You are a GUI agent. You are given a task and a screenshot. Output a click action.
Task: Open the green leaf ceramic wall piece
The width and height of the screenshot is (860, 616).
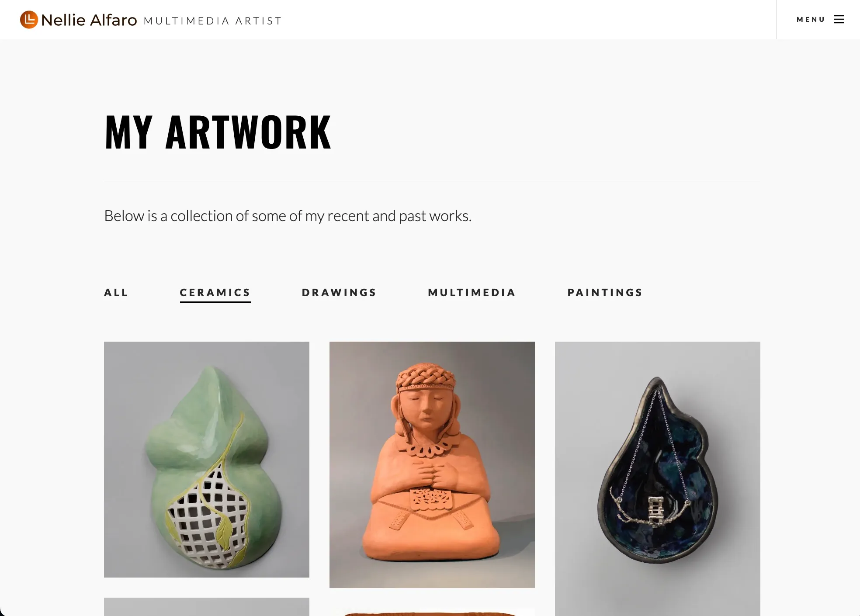coord(207,460)
